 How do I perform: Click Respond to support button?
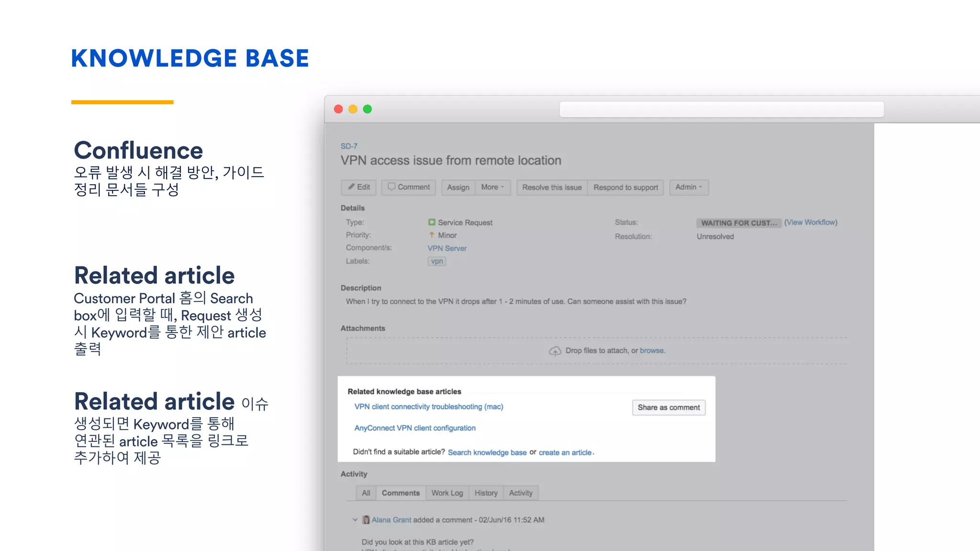coord(625,187)
